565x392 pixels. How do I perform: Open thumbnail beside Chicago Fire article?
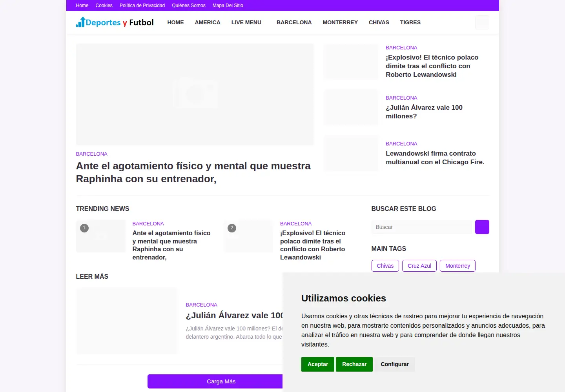pyautogui.click(x=351, y=153)
